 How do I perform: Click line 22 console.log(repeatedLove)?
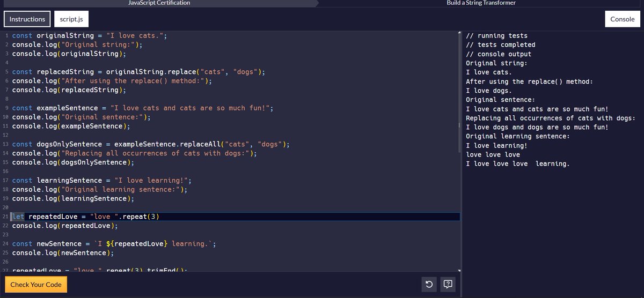tap(65, 226)
